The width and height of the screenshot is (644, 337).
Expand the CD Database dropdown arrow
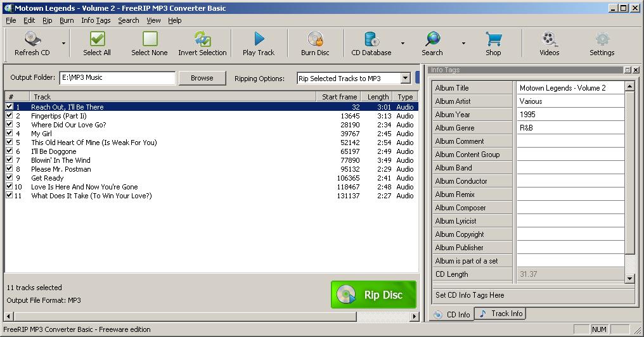(x=402, y=43)
